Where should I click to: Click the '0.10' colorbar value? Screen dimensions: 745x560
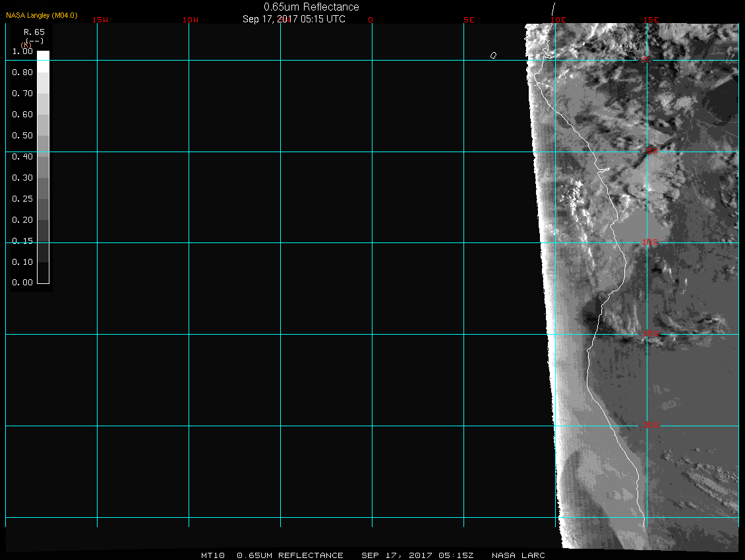tap(22, 262)
